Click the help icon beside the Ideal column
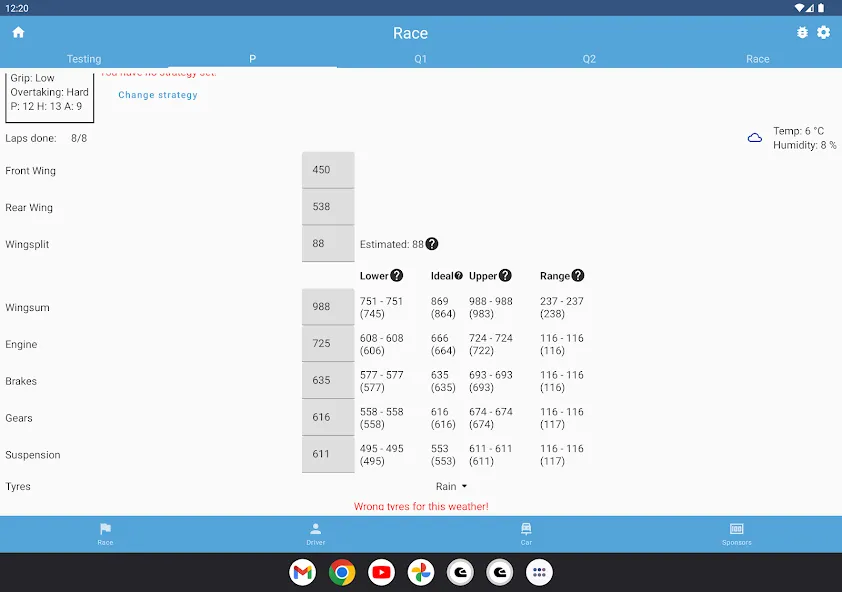Viewport: 842px width, 592px height. pos(460,275)
